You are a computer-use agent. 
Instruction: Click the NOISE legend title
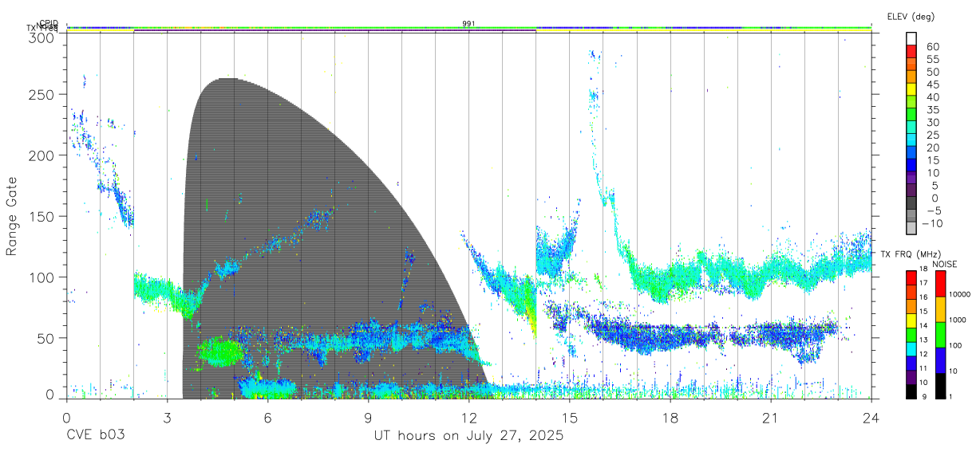[x=946, y=264]
